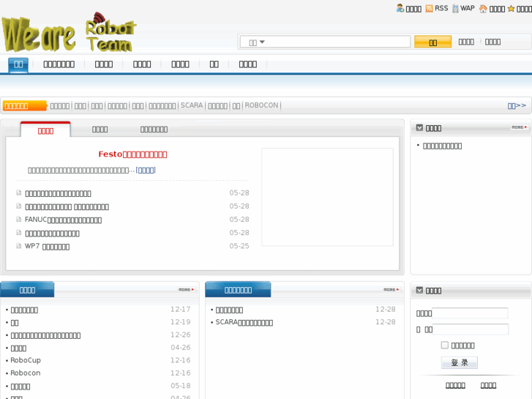The height and width of the screenshot is (399, 532).
Task: Click the date 12-26
Action: [x=181, y=335]
